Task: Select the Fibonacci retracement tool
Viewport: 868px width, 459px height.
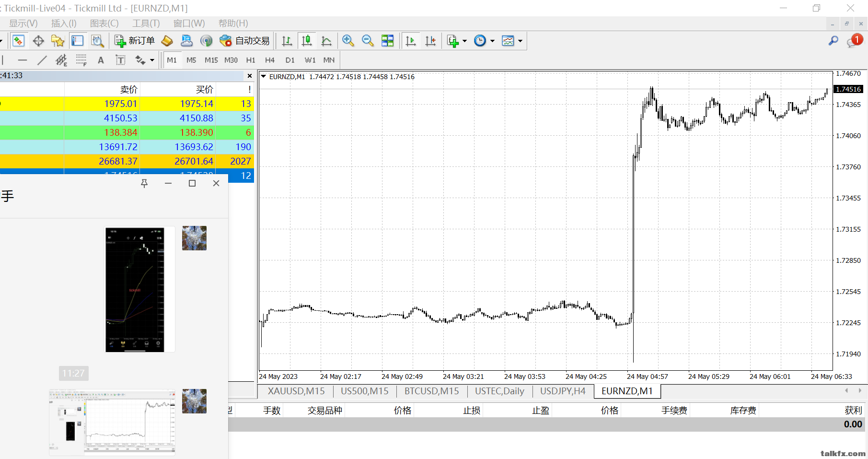Action: point(81,60)
